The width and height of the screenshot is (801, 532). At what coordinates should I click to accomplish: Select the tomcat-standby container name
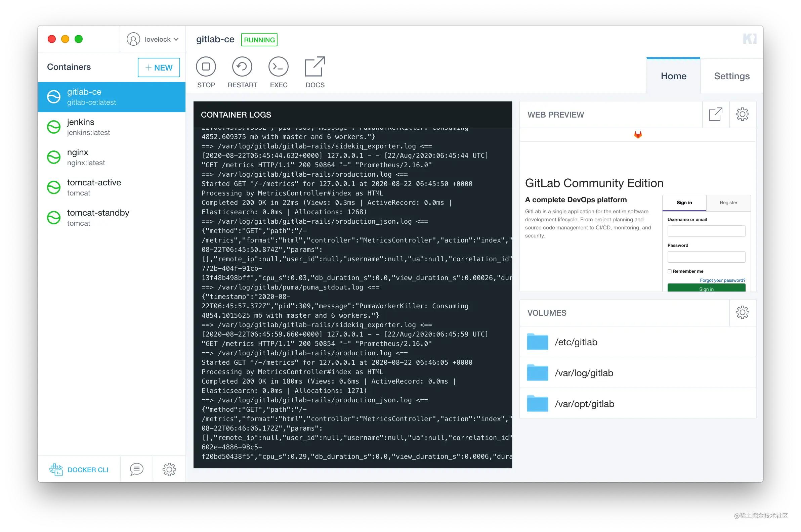point(98,213)
